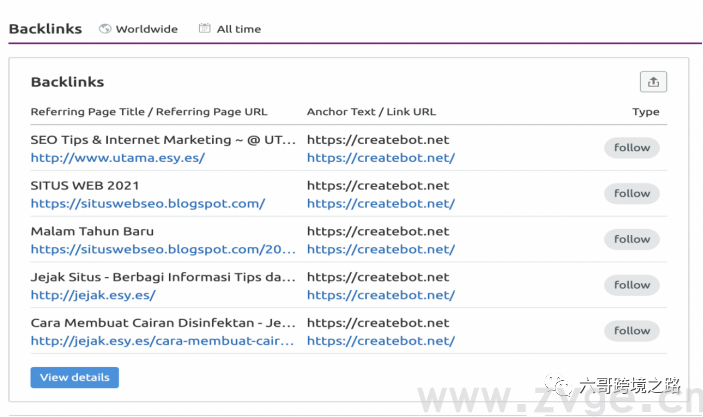Click createbot.net link URL in SITUS WEB 2021 row
This screenshot has width=703, height=417.
coord(381,204)
